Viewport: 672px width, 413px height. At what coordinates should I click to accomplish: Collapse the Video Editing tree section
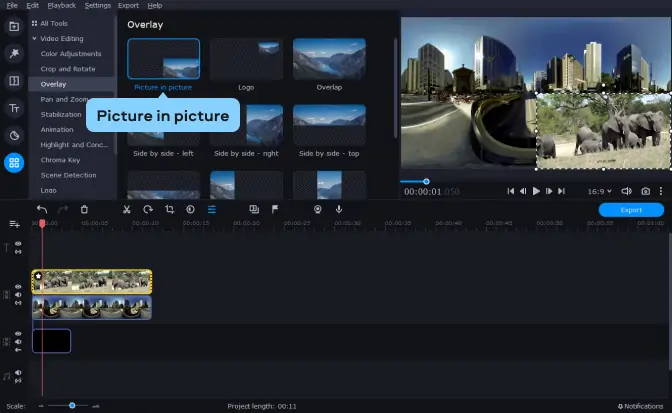coord(34,38)
